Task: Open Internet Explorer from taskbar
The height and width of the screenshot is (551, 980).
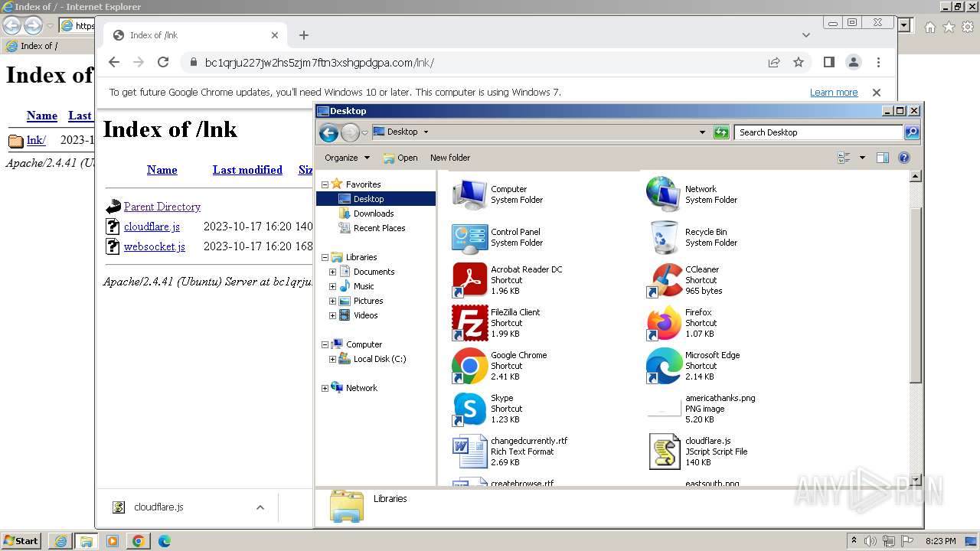Action: [60, 541]
